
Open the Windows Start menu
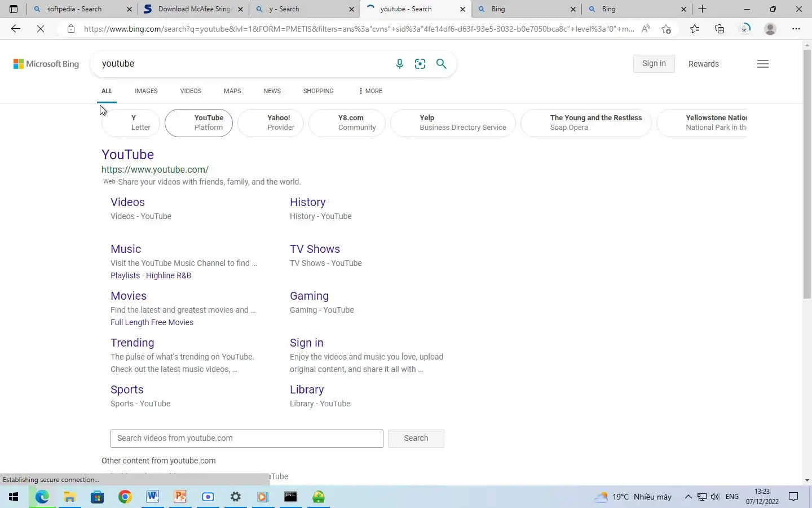coord(14,497)
